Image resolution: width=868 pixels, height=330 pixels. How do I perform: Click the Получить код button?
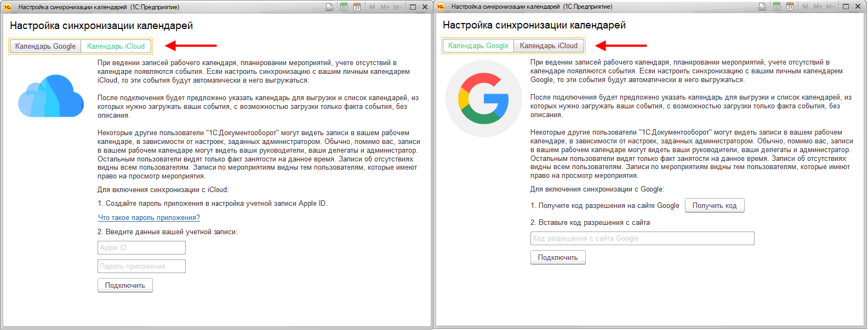(x=715, y=206)
